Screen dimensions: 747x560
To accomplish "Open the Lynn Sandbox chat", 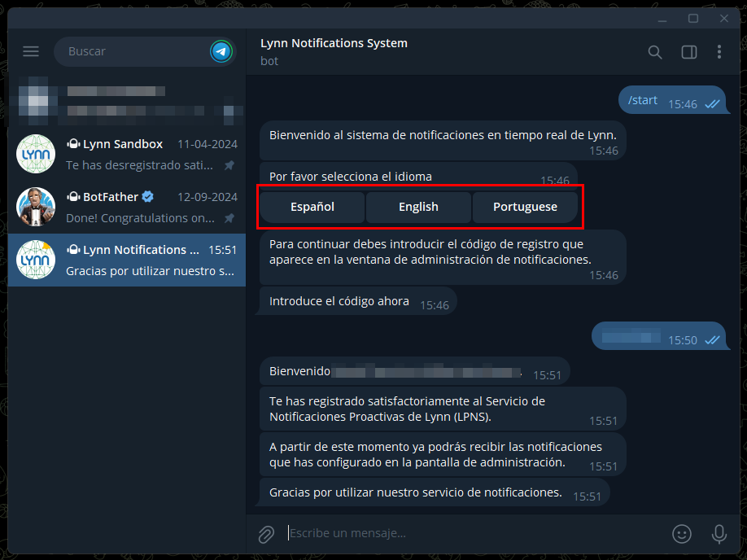I will click(127, 154).
